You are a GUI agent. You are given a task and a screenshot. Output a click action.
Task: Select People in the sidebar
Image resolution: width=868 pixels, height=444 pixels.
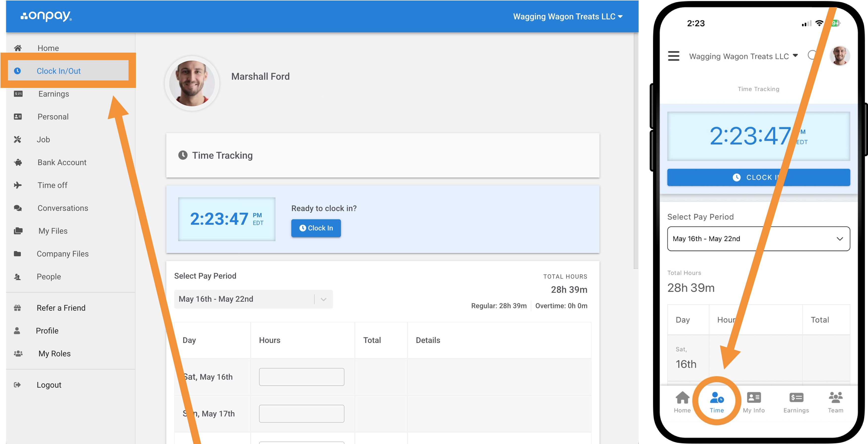click(49, 277)
